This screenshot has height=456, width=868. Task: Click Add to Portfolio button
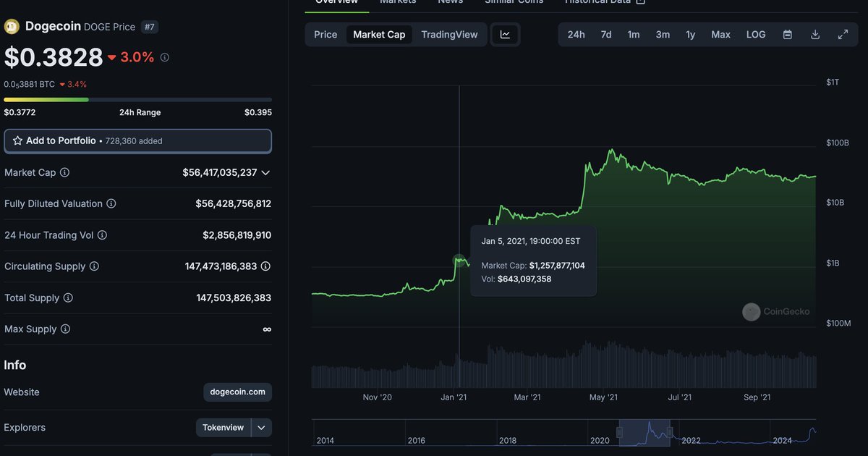click(137, 141)
